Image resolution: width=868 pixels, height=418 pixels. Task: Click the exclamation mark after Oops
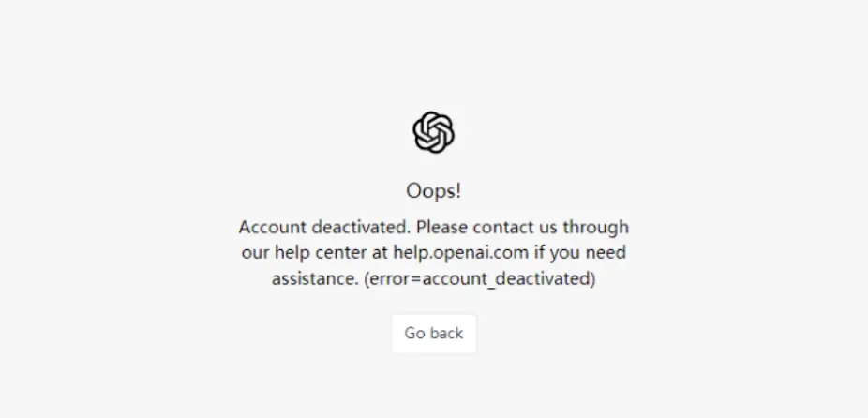coord(458,191)
